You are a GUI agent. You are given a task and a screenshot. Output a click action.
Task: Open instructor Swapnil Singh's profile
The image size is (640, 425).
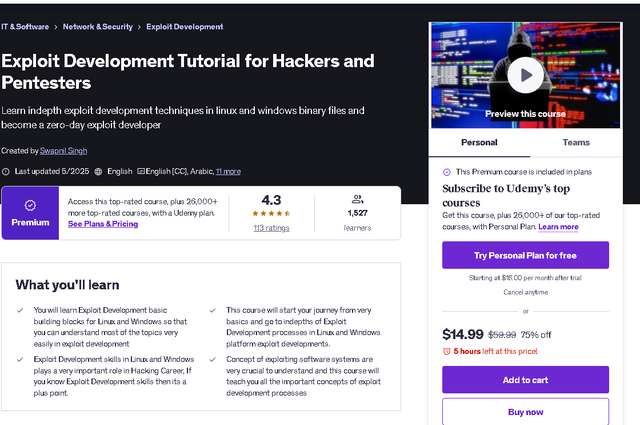pyautogui.click(x=63, y=151)
